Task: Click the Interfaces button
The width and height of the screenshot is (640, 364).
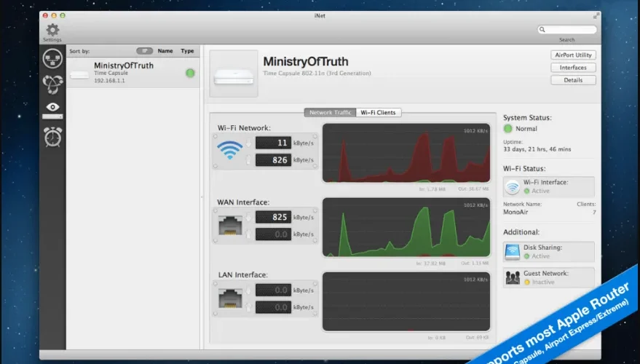Action: tap(573, 68)
